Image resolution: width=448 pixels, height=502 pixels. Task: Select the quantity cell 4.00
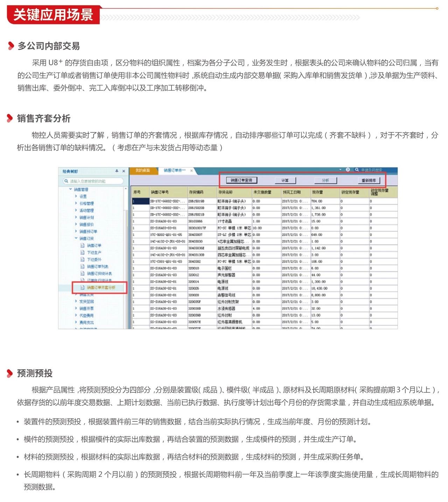coord(266,308)
